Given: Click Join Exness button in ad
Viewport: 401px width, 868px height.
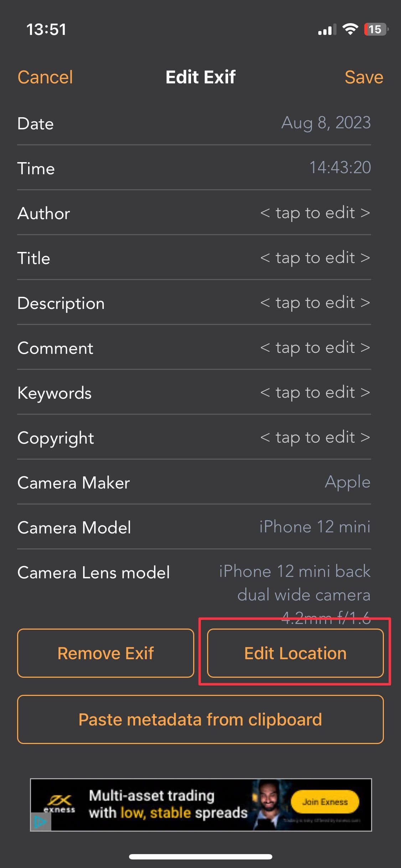Looking at the screenshot, I should coord(325,802).
